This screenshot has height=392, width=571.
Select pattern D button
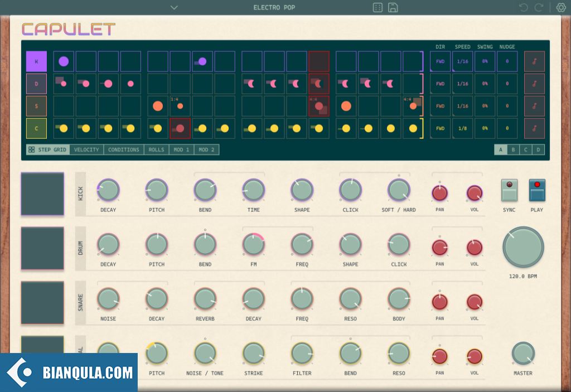(538, 150)
